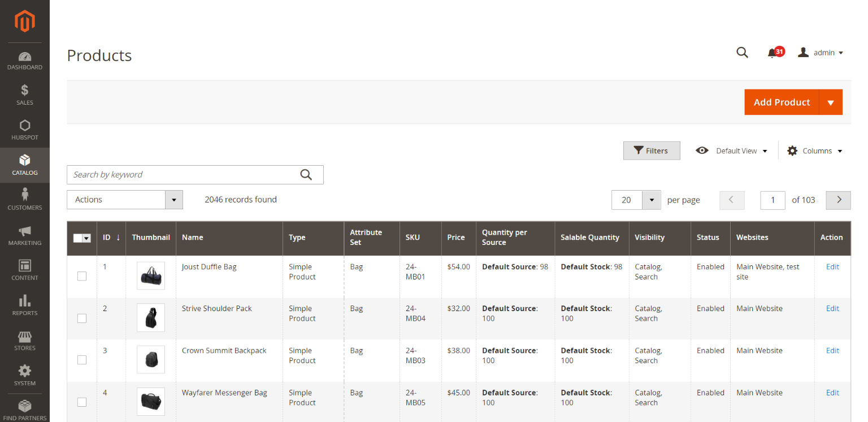Click the Wayfarer Messenger Bag thumbnail
Screen dimensions: 868x422
pyautogui.click(x=150, y=402)
